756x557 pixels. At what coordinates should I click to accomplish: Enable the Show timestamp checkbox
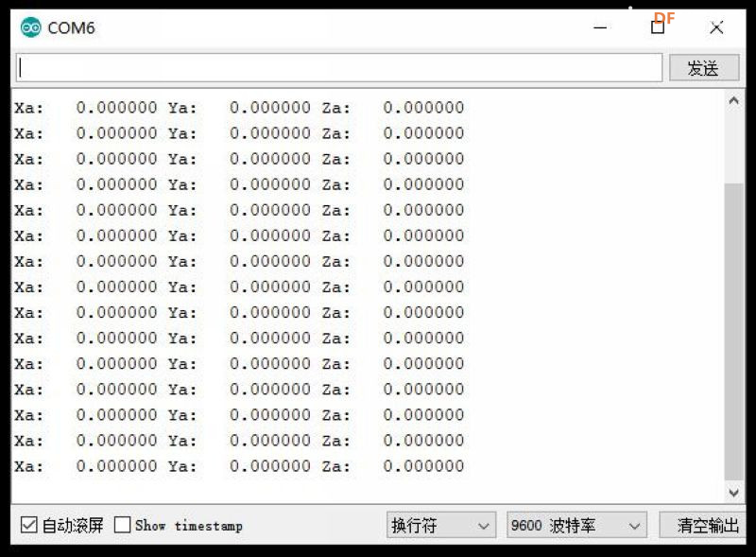[x=123, y=525]
